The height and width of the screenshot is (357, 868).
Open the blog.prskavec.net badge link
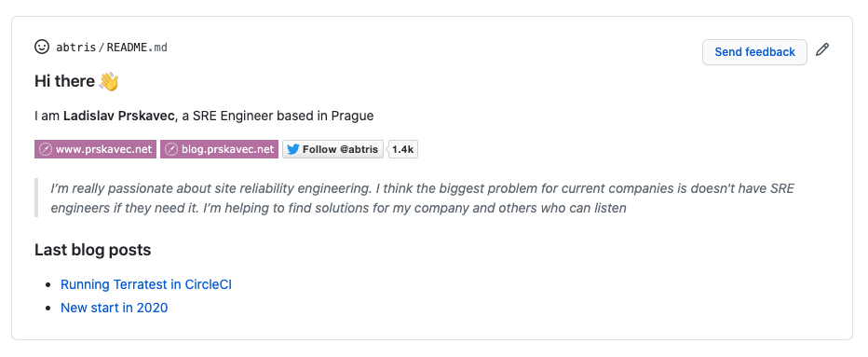(x=219, y=149)
